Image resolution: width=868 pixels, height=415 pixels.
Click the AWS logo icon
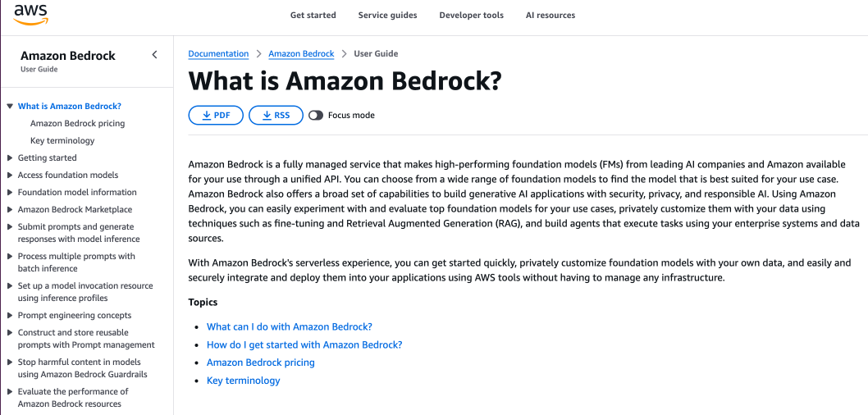tap(30, 15)
